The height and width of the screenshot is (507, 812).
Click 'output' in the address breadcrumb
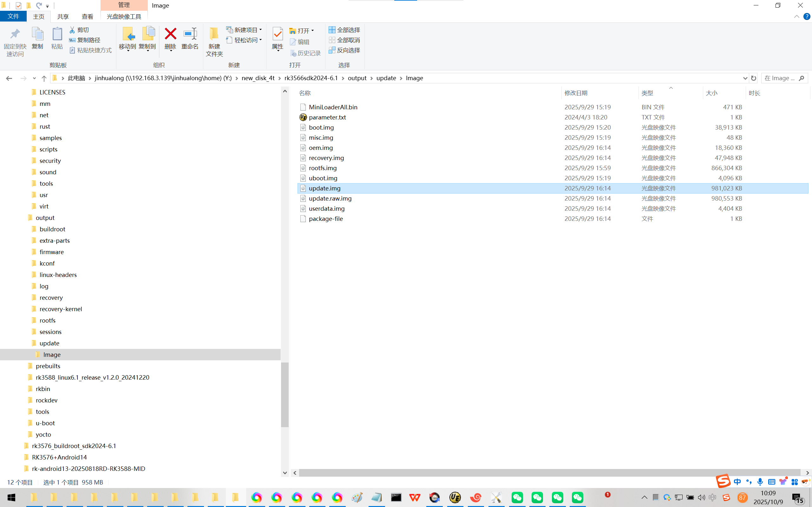click(357, 78)
